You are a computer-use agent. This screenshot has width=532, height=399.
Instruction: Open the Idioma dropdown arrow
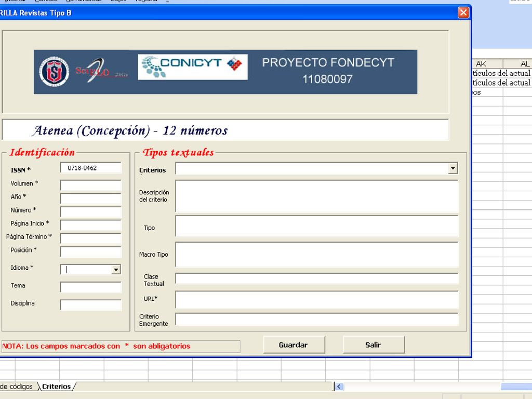click(x=116, y=270)
